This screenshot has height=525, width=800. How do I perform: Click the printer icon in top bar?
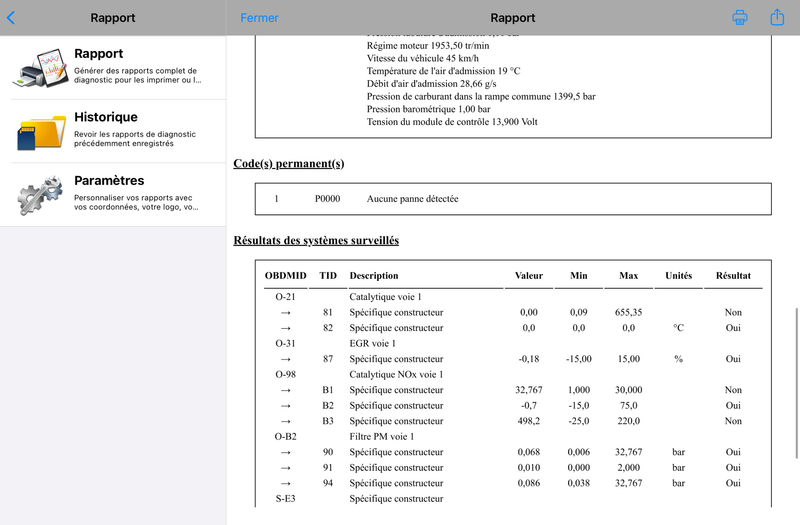(x=740, y=17)
